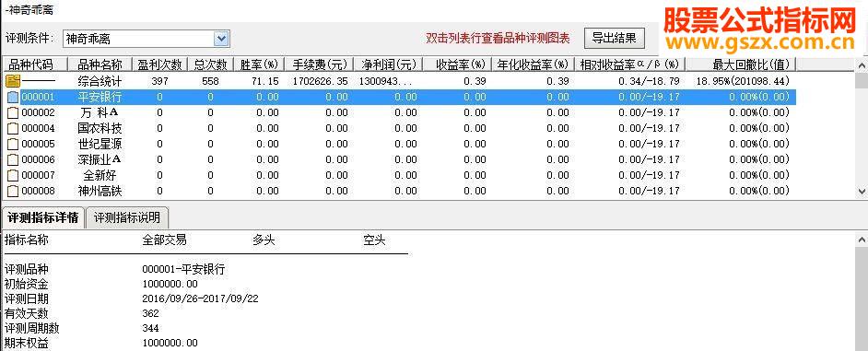The image size is (868, 351).
Task: Click the 18.95%(201098.44) drawdown value
Action: point(743,81)
